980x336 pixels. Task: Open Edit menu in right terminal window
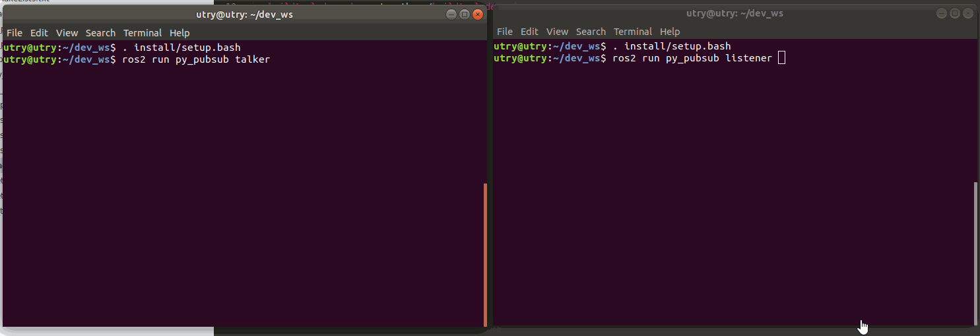(x=530, y=32)
